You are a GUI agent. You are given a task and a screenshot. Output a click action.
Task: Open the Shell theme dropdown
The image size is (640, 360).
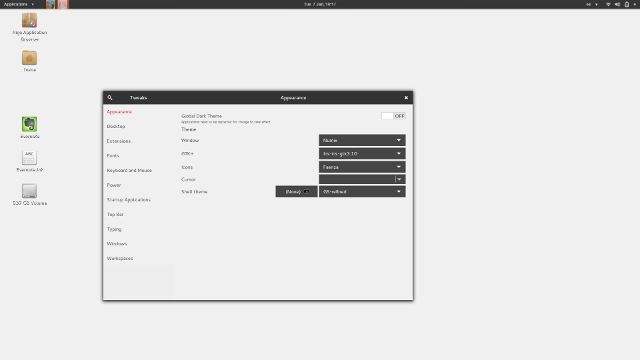(362, 191)
